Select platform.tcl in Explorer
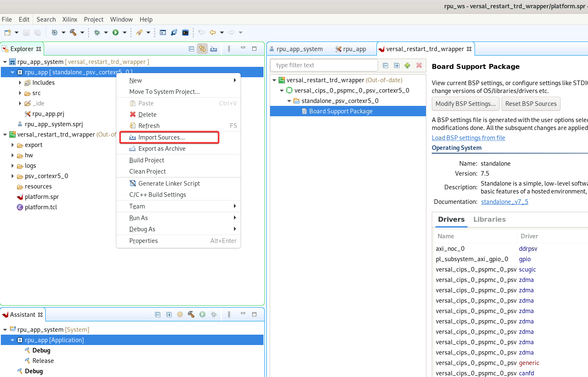 click(x=41, y=207)
